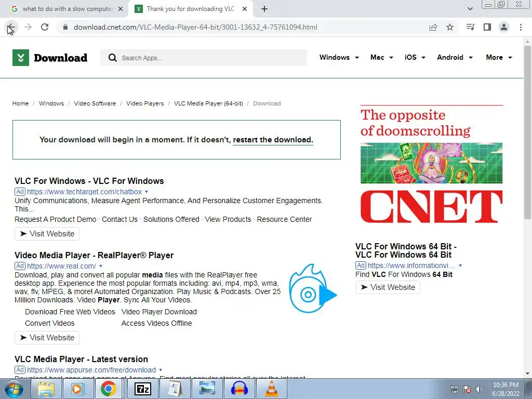
Task: Open the Video Players breadcrumb
Action: (145, 103)
